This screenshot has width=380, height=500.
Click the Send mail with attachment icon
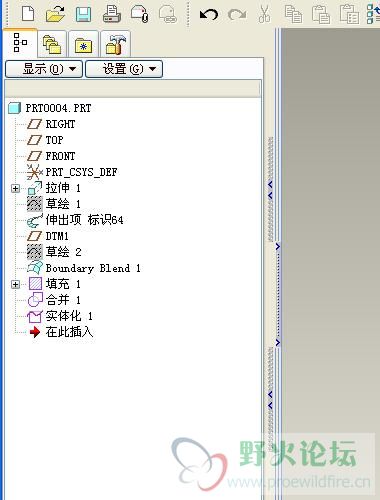coord(140,14)
